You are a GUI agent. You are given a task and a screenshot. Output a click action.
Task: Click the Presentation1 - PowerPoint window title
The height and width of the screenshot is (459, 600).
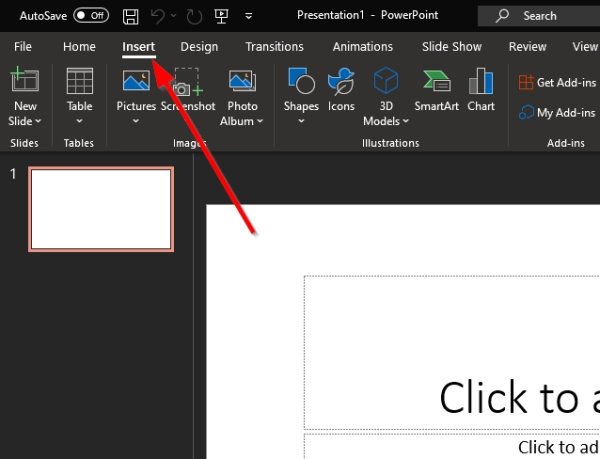point(367,15)
